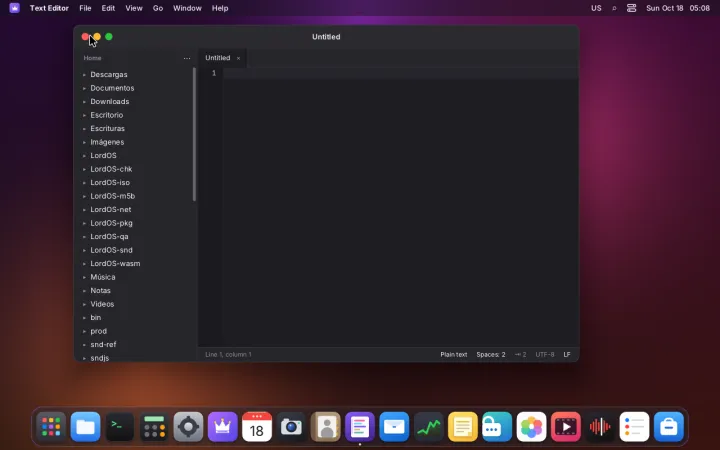Viewport: 720px width, 450px height.
Task: Open Calculator from the dock
Action: [x=154, y=427]
